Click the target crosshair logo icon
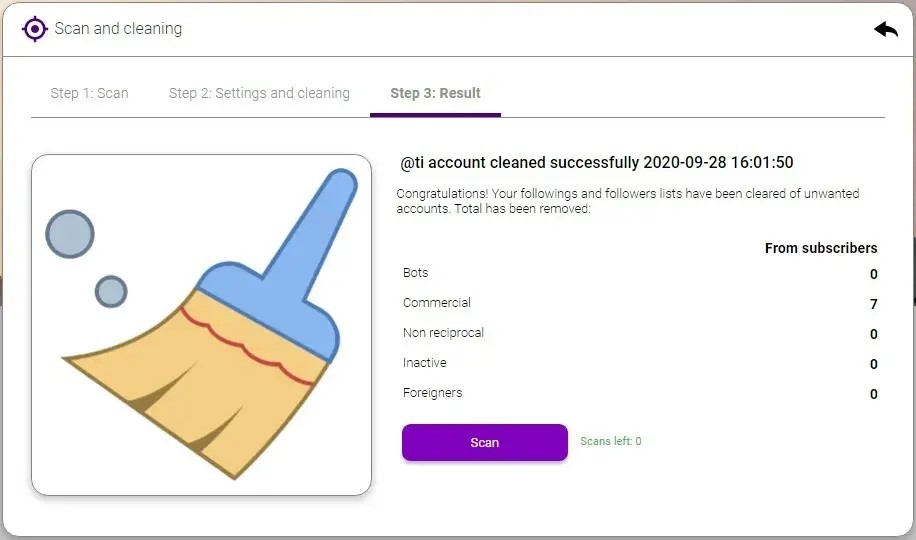This screenshot has height=540, width=916. pos(34,29)
